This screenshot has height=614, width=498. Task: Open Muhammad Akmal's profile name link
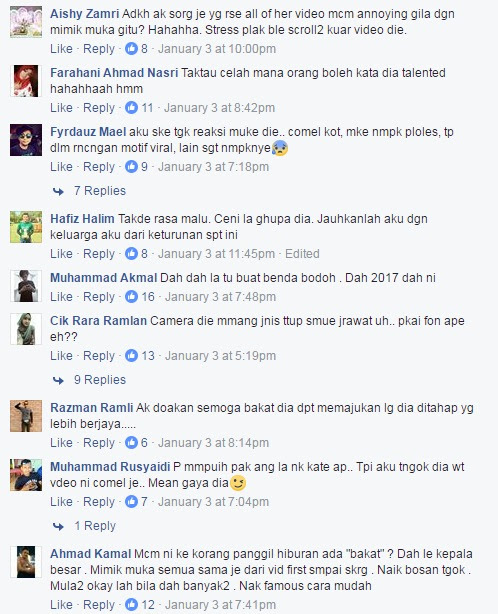103,278
